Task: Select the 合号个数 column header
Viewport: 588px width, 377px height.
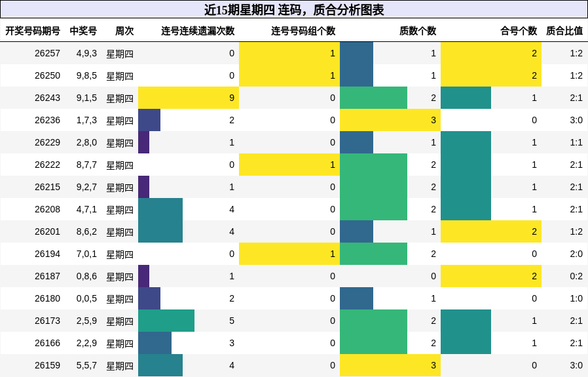Action: [x=519, y=31]
